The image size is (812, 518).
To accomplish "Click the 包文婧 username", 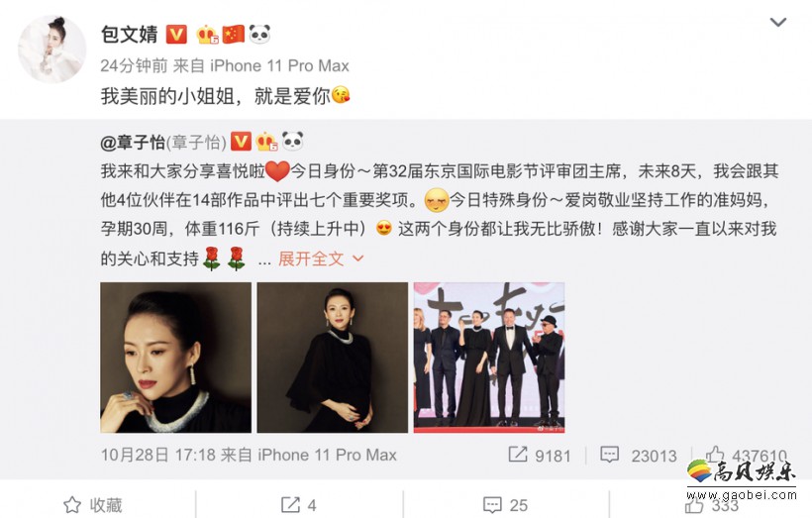I will pyautogui.click(x=129, y=35).
